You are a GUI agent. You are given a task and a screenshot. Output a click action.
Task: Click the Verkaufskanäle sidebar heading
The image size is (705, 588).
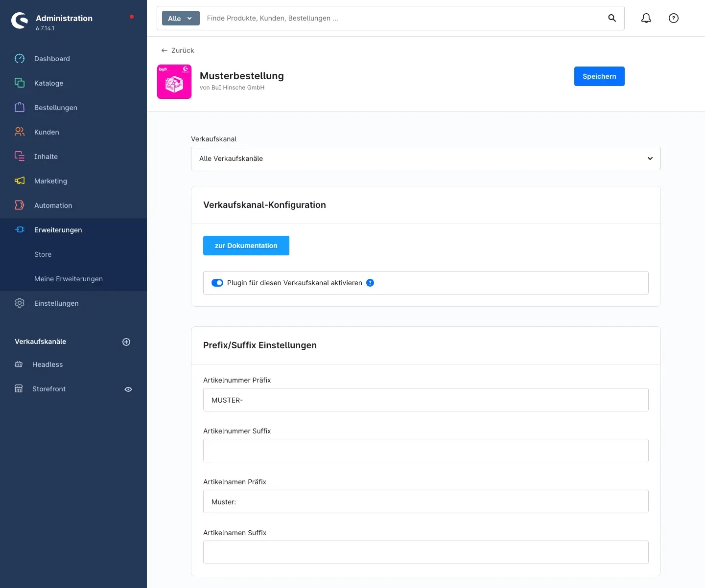pyautogui.click(x=41, y=341)
